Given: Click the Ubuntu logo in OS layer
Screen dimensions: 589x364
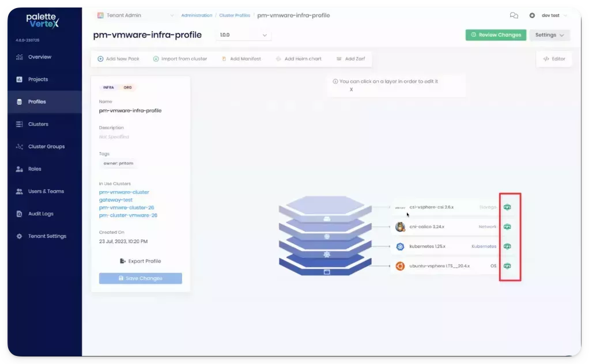Looking at the screenshot, I should click(x=400, y=266).
